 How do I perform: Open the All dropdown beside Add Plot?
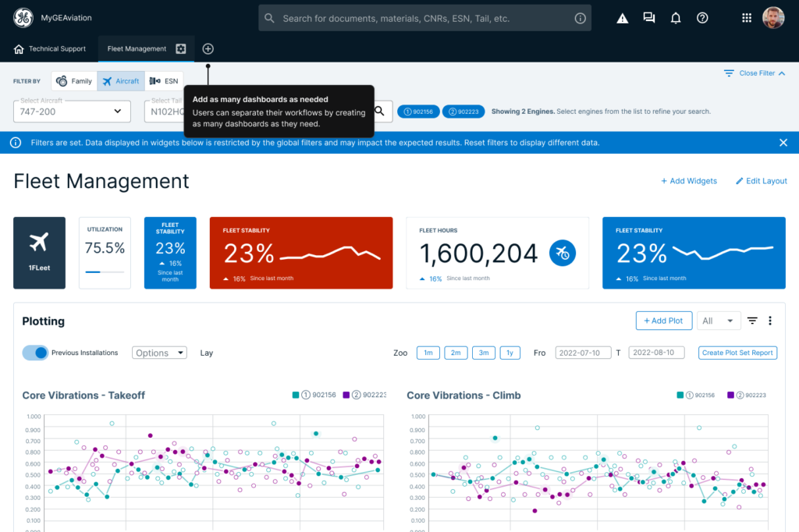click(719, 321)
